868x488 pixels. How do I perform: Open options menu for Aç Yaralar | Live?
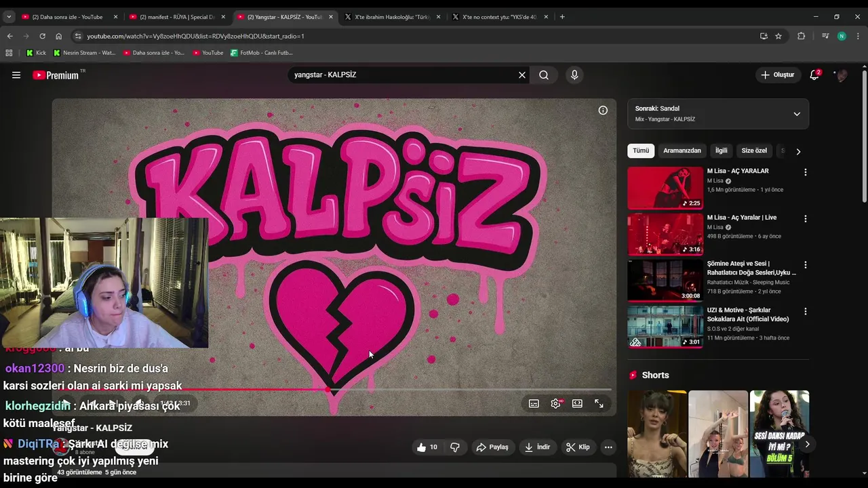[x=806, y=219]
